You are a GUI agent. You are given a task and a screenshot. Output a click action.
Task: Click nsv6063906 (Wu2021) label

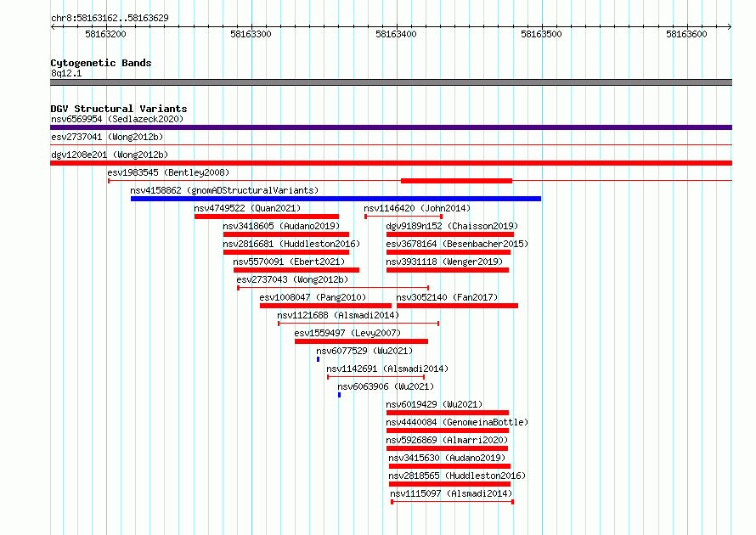tap(386, 386)
